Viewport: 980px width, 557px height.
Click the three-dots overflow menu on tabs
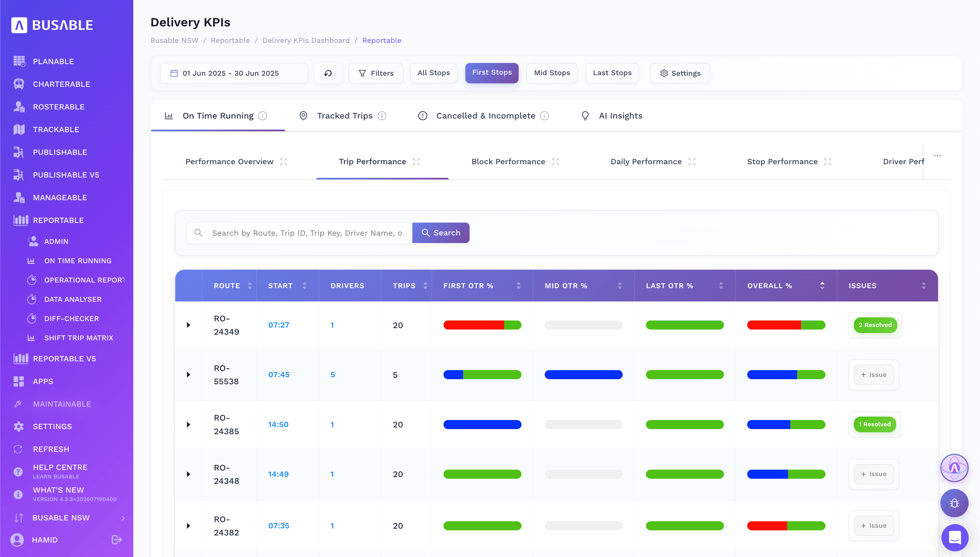pos(937,156)
